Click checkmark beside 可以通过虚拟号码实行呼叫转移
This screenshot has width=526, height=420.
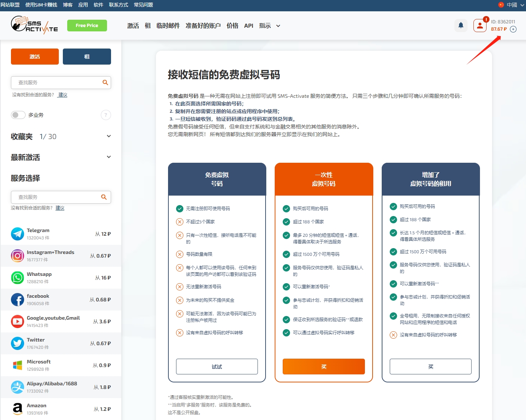286,333
